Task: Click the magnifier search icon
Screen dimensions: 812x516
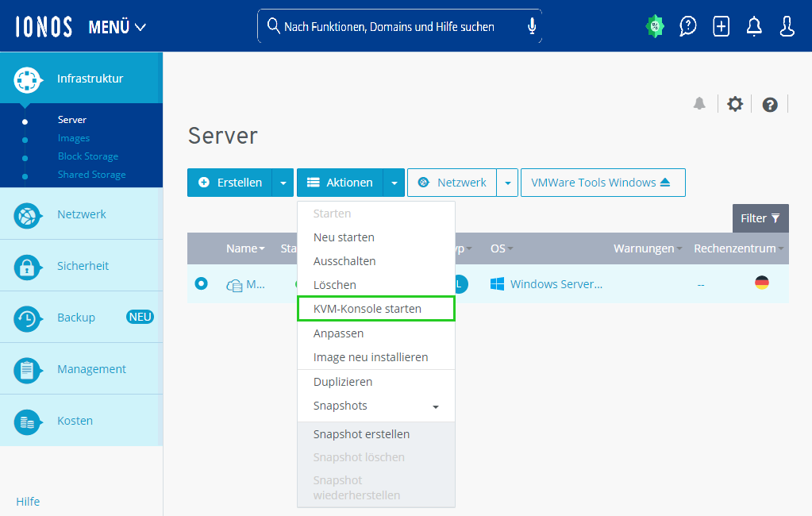Action: 273,25
